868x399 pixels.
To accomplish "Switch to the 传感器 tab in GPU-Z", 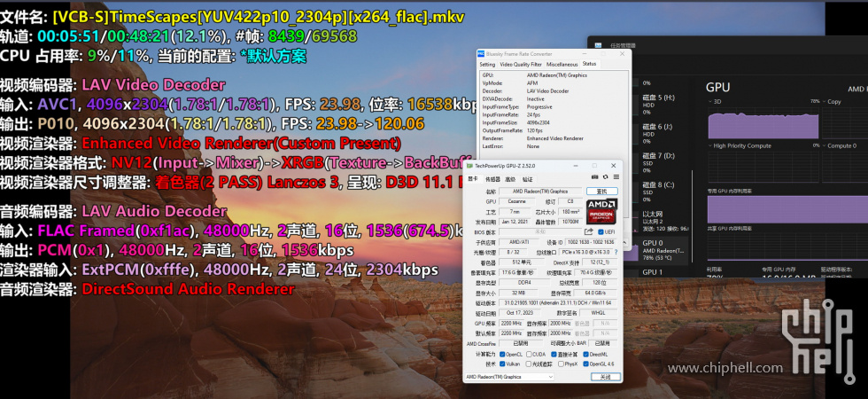I will click(x=492, y=179).
